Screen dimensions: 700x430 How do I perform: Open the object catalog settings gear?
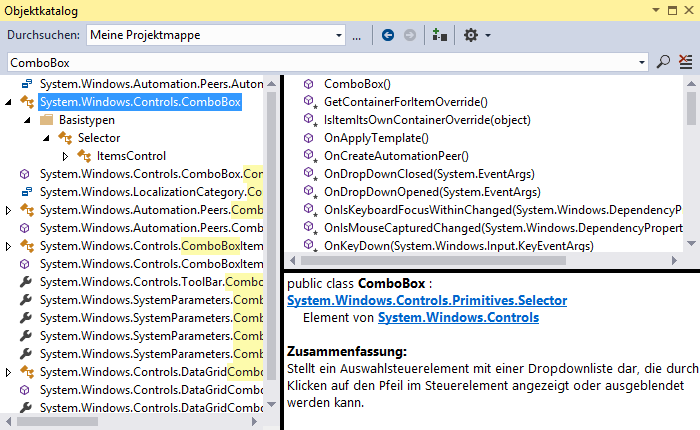471,35
